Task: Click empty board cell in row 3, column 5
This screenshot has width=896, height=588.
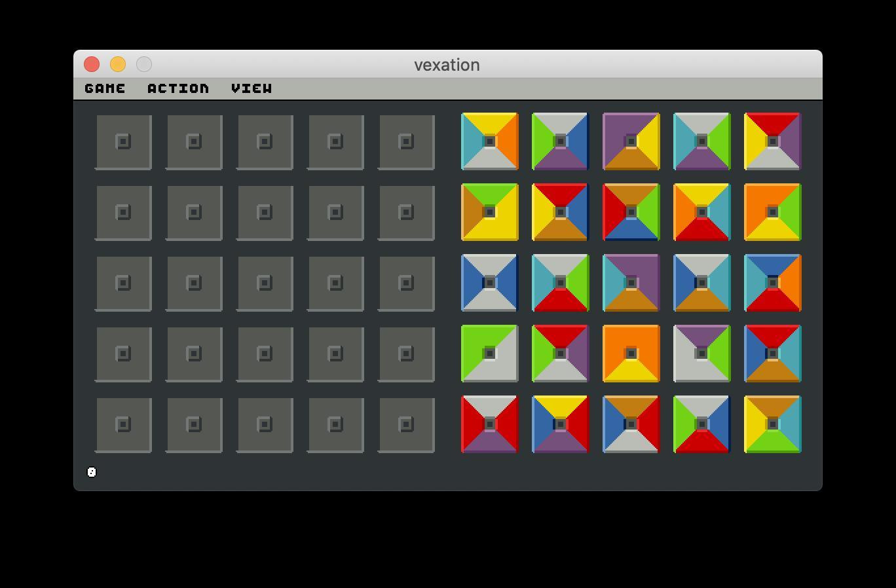Action: pyautogui.click(x=406, y=284)
